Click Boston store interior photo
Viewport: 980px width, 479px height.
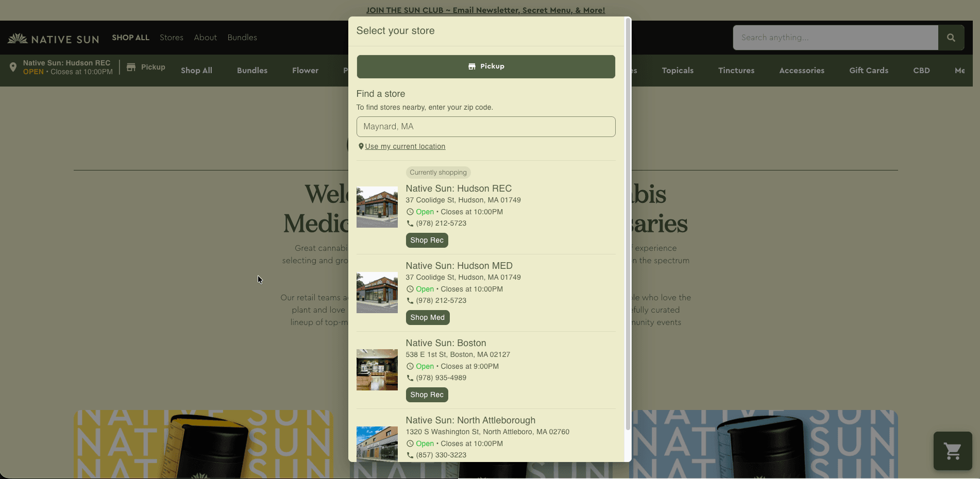tap(377, 370)
